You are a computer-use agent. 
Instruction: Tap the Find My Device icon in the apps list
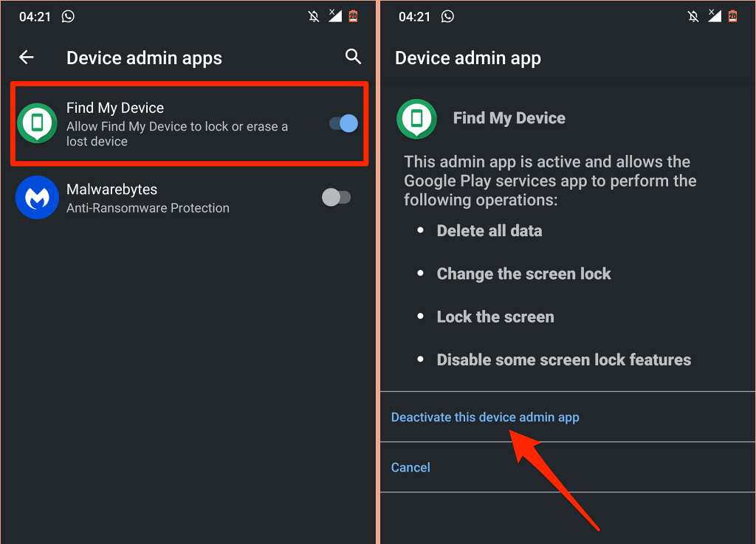point(37,124)
